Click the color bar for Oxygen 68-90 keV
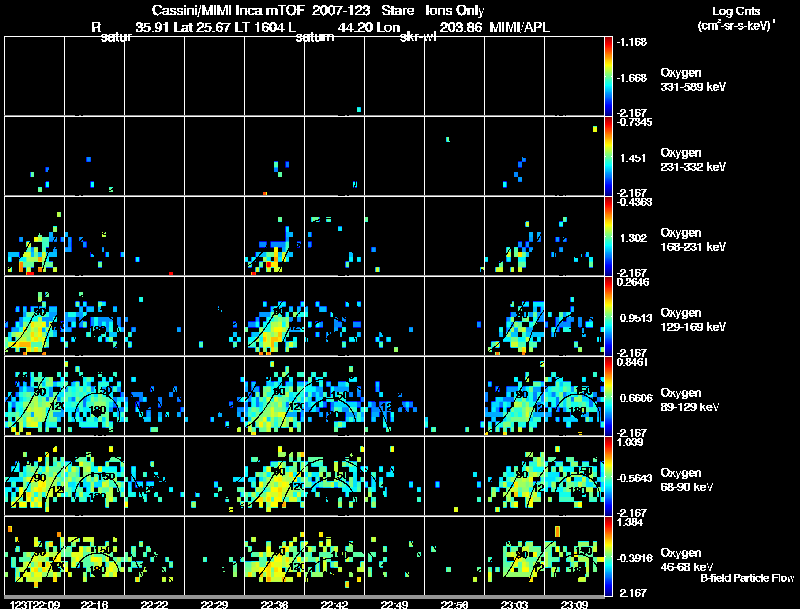Screen dimensions: 800x609 tap(608, 476)
